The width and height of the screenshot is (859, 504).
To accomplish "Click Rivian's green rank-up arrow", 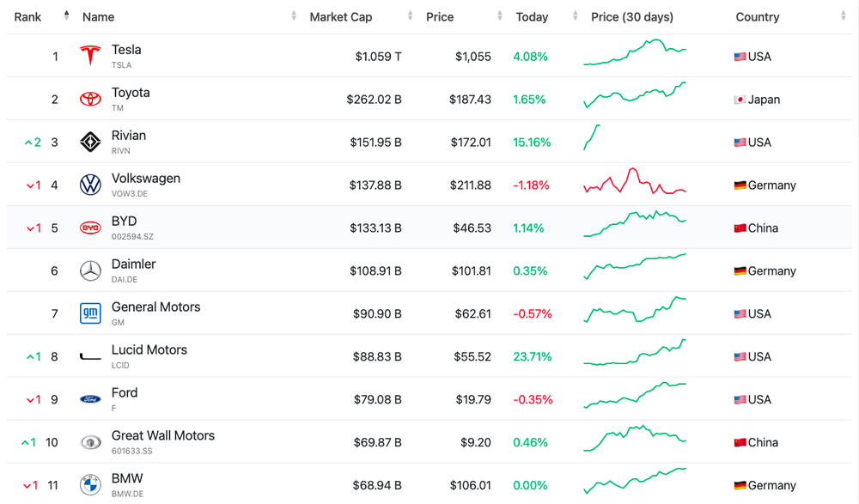I will pos(28,143).
